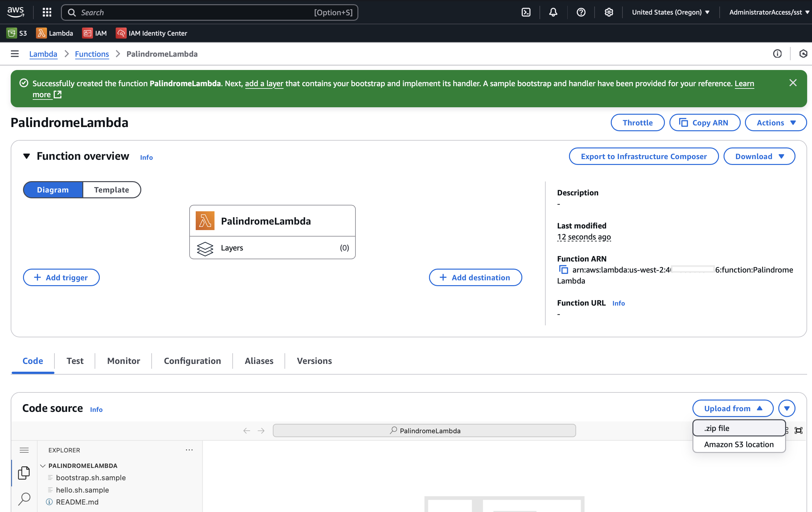Open the AWS services grid menu
812x512 pixels.
[x=47, y=13]
